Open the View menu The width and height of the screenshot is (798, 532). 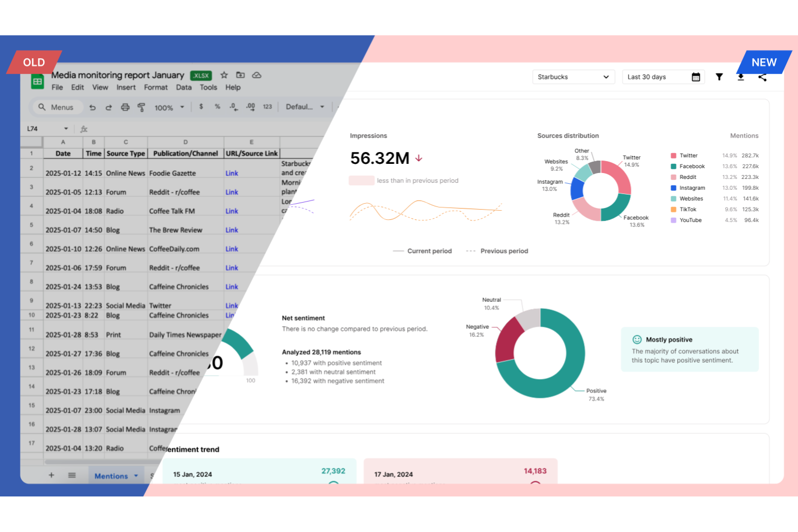pos(100,87)
